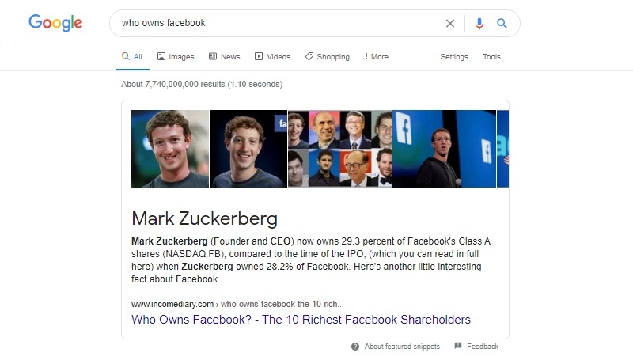Show search Tools options
The image size is (633, 364).
tap(491, 57)
